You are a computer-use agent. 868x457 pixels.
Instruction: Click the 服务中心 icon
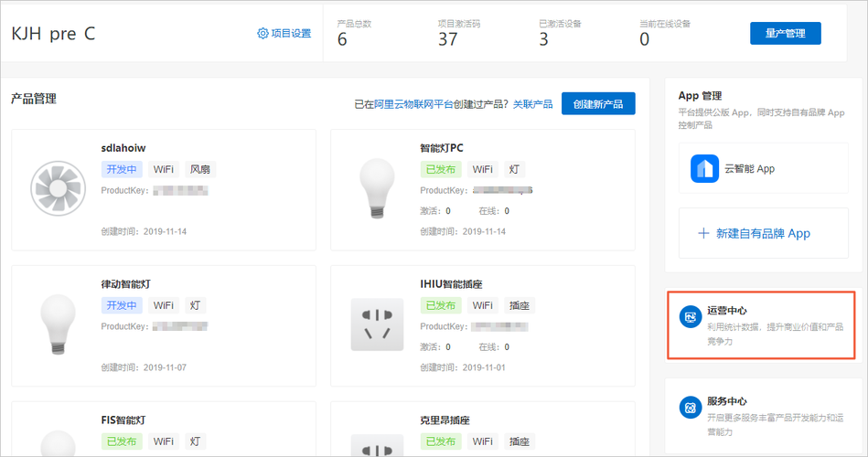[691, 408]
